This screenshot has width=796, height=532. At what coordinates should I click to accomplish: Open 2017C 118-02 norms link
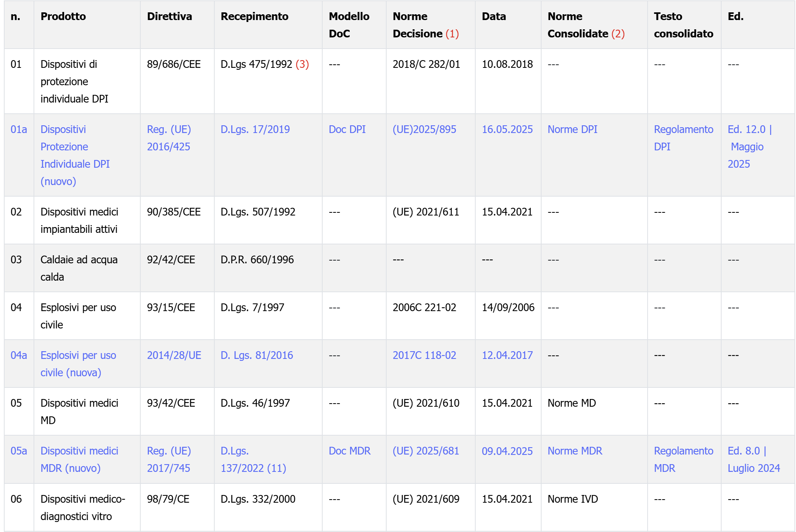click(424, 355)
